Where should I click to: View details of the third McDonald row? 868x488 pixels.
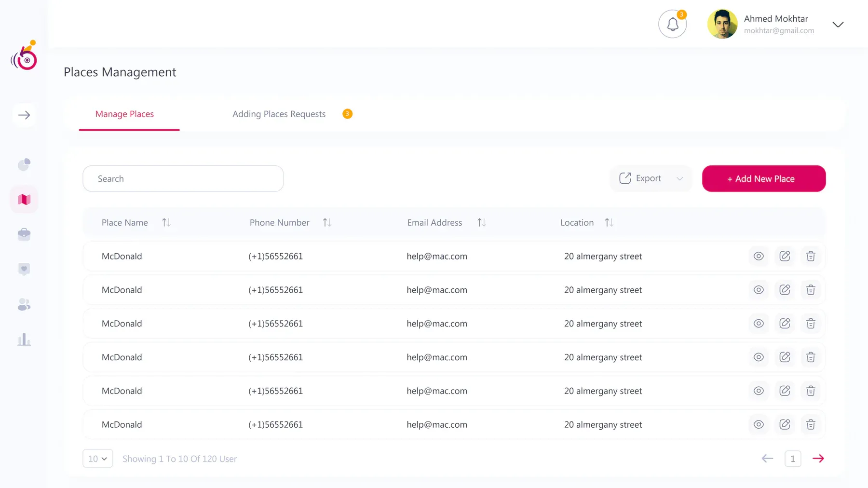click(x=759, y=324)
